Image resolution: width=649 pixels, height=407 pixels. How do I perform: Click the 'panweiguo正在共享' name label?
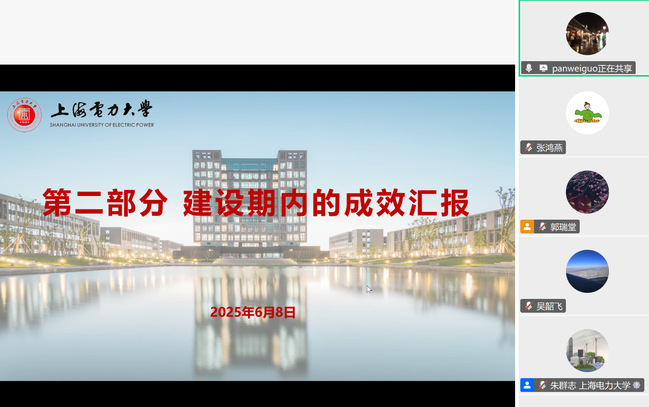(592, 68)
